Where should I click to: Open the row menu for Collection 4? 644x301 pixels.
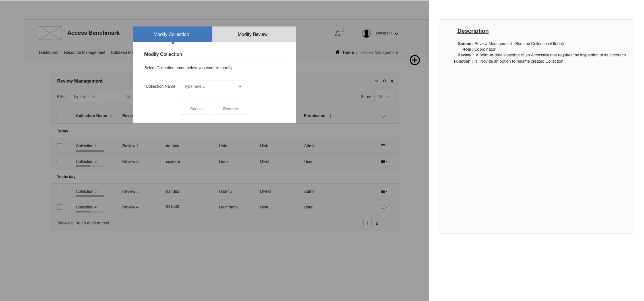[x=384, y=207]
